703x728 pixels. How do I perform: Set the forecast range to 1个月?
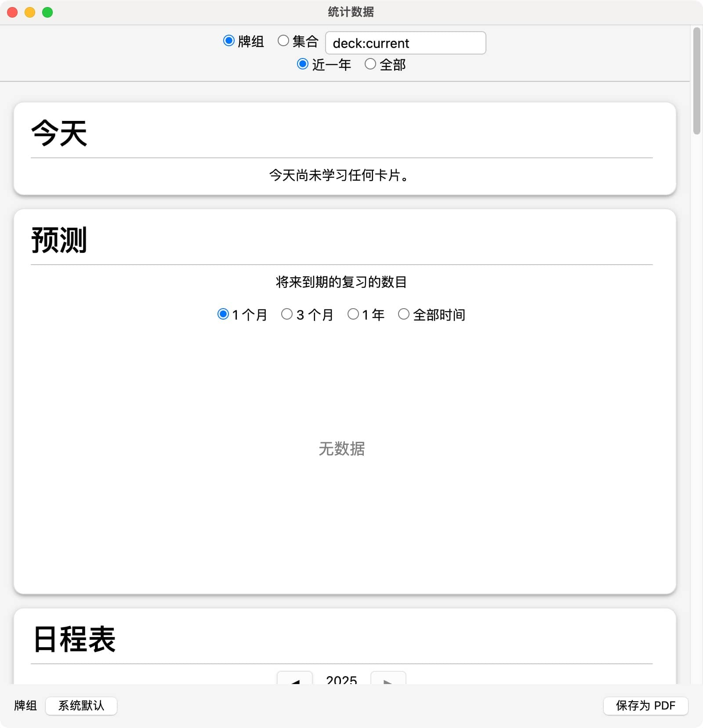click(223, 314)
